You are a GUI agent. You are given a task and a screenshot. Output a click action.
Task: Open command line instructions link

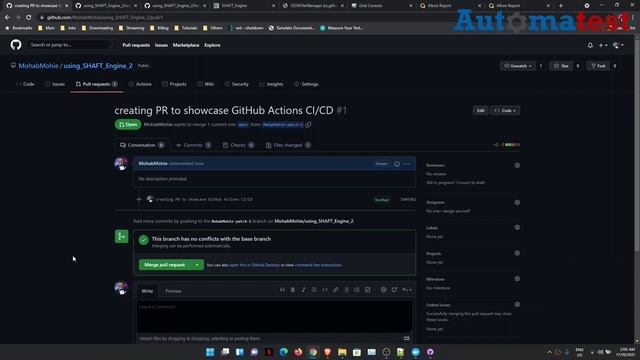[x=318, y=265]
